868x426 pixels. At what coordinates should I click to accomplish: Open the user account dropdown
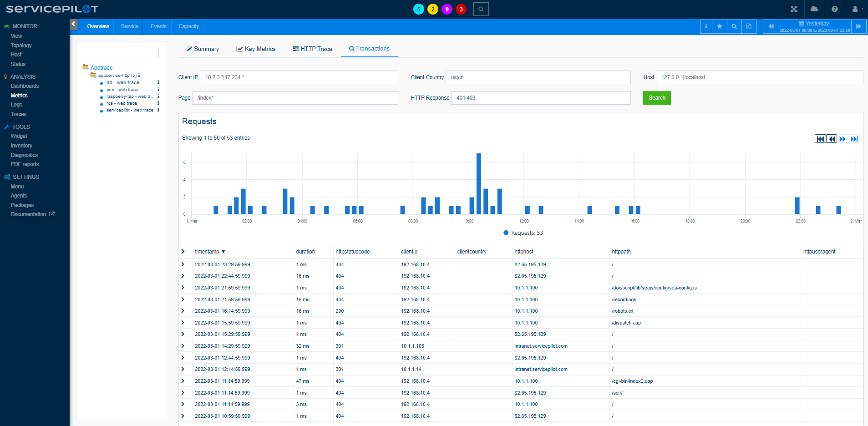tap(857, 9)
